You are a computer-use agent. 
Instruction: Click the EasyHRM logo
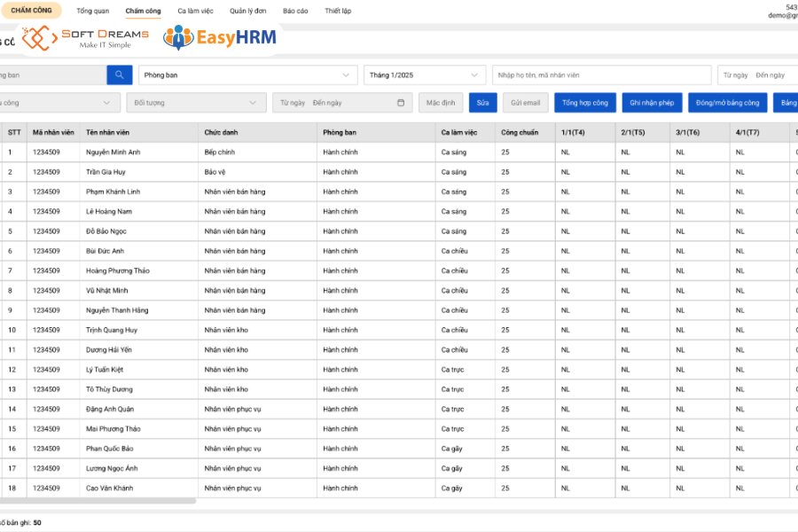tap(220, 37)
